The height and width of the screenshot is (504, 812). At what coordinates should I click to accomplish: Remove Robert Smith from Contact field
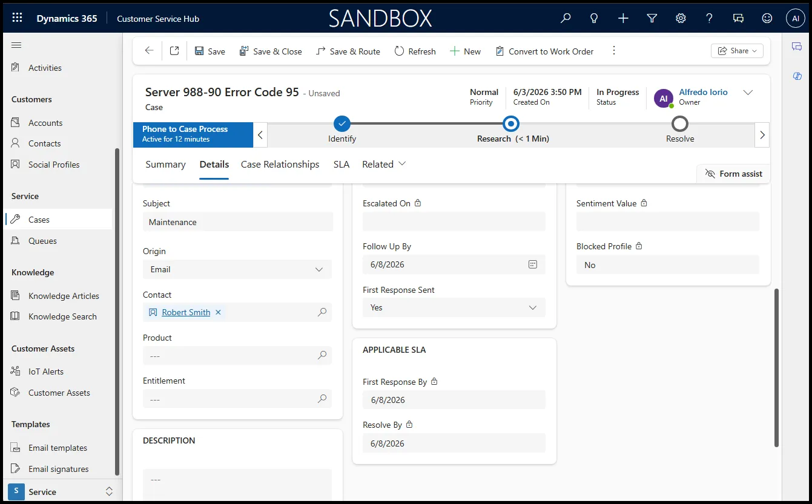(x=219, y=312)
